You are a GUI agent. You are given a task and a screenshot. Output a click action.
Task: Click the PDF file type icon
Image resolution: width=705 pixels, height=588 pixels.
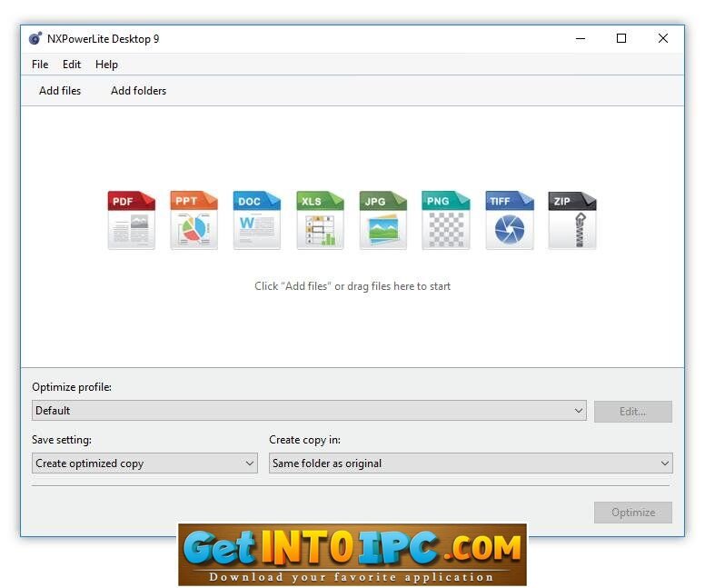(x=132, y=220)
